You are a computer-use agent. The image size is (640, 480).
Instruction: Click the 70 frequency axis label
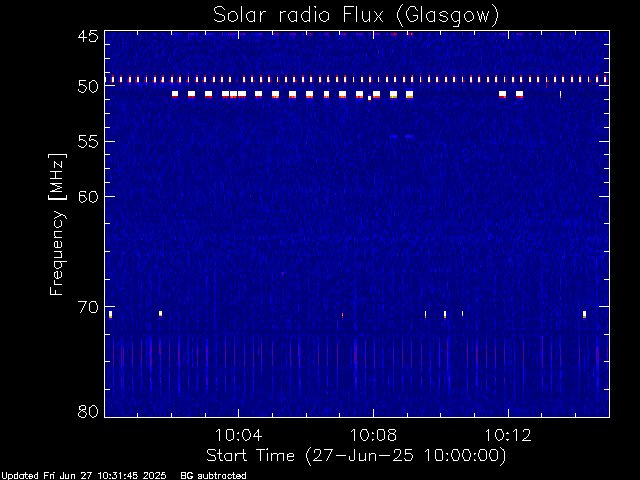click(x=88, y=307)
